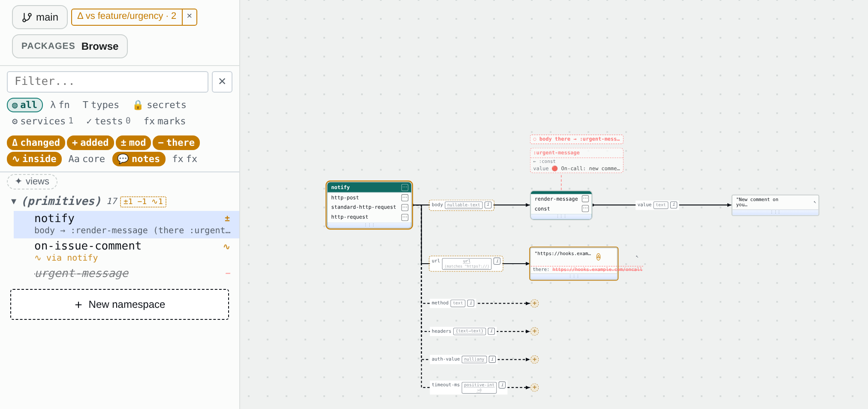
Task: Create a New namespace
Action: click(120, 304)
